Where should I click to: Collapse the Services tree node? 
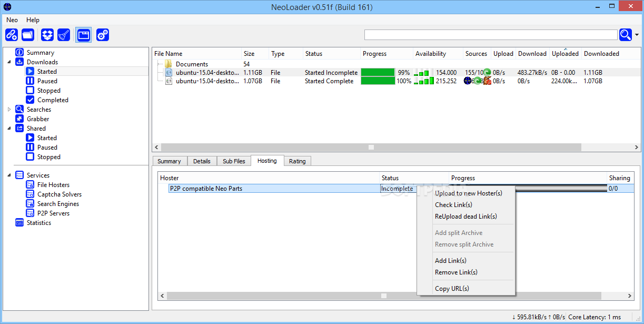point(9,175)
